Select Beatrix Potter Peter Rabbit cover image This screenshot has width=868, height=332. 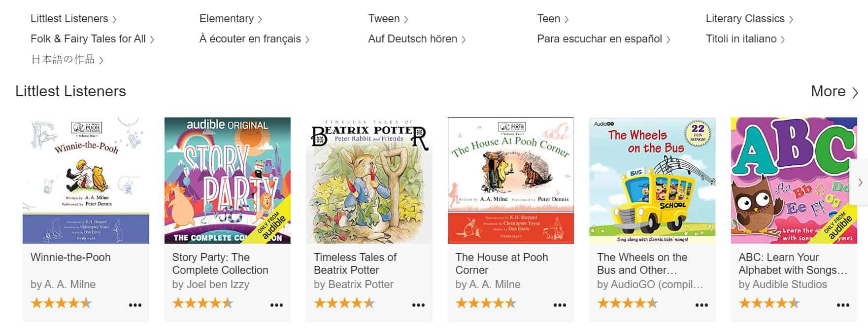pyautogui.click(x=369, y=181)
